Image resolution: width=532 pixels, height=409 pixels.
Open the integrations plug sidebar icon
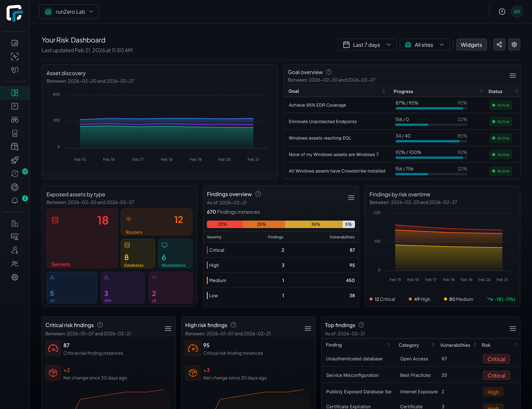click(x=15, y=70)
